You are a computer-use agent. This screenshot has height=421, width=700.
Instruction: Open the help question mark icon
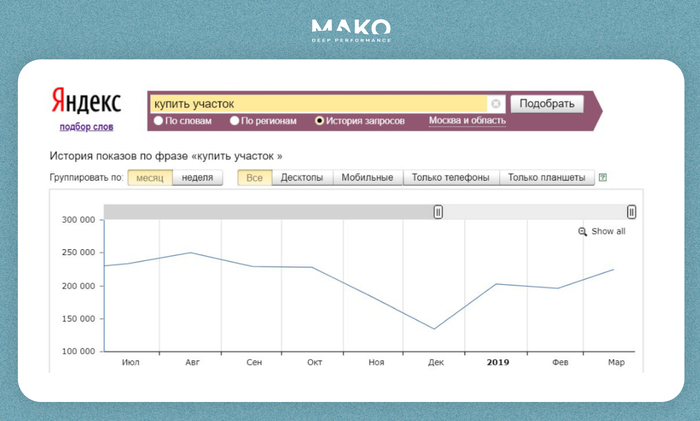click(602, 178)
